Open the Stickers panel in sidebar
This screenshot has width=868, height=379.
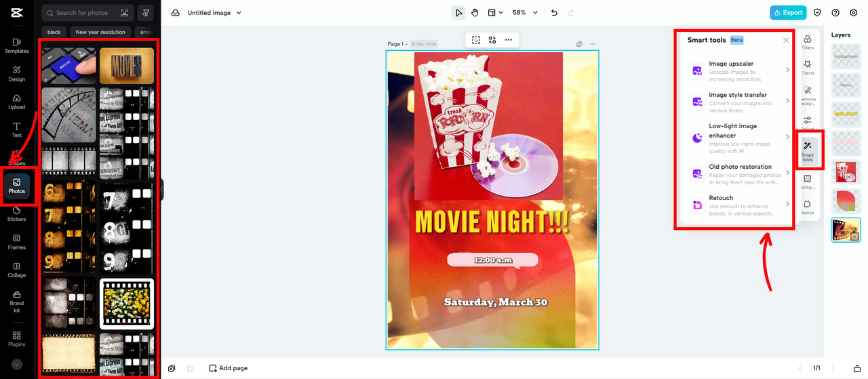pyautogui.click(x=16, y=214)
